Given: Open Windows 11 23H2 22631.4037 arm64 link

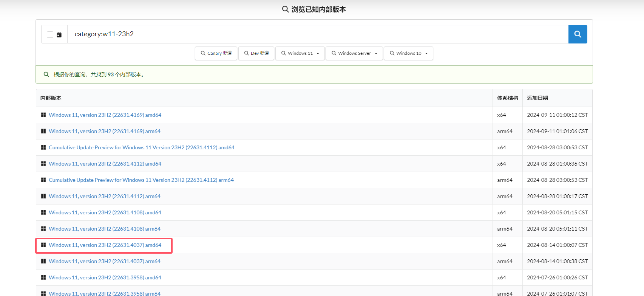Looking at the screenshot, I should click(x=104, y=261).
